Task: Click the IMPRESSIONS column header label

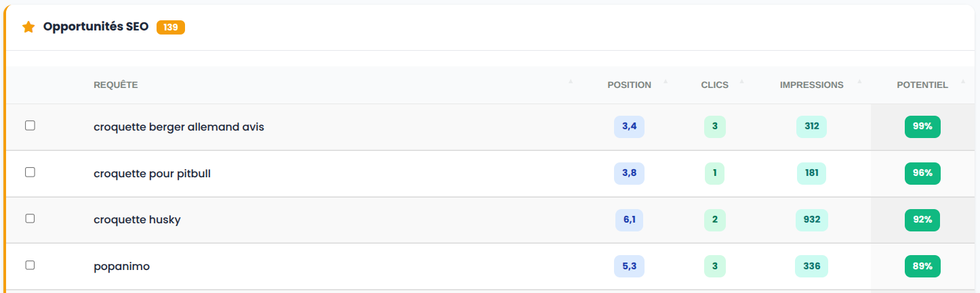Action: tap(811, 85)
